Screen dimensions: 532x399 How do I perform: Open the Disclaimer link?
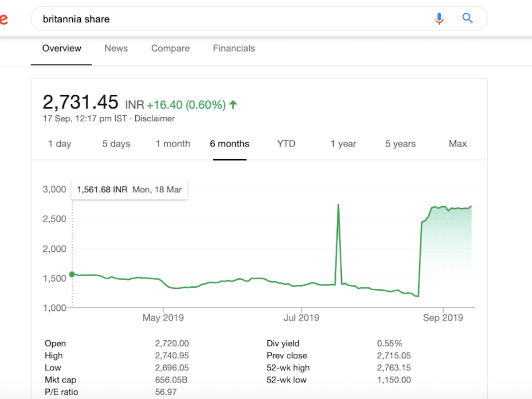154,118
